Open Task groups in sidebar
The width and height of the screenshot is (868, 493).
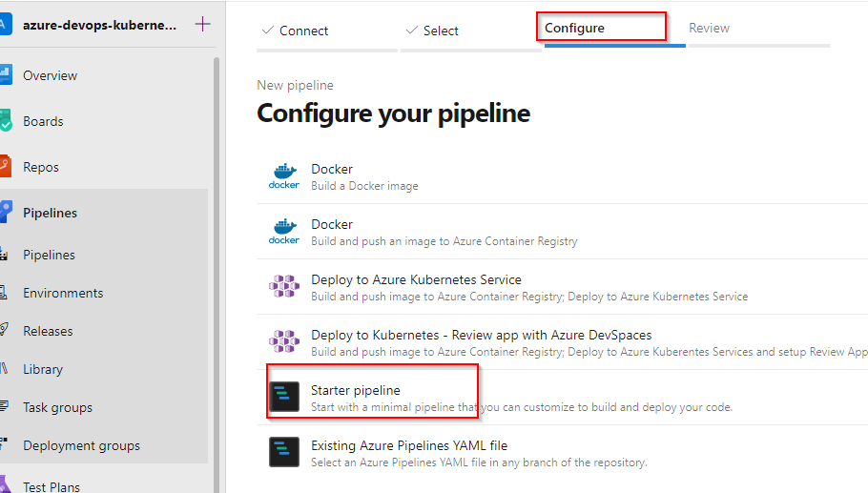coord(57,407)
